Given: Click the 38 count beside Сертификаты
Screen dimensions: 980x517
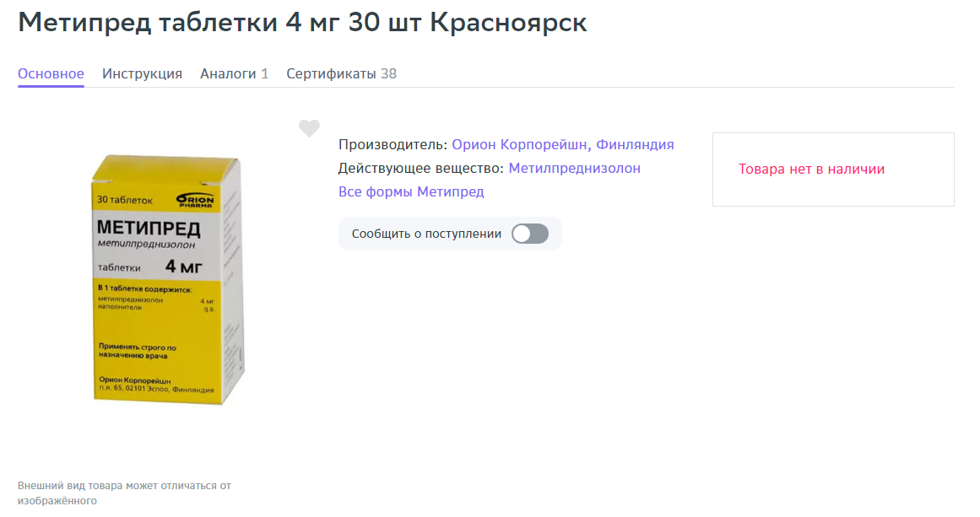Looking at the screenshot, I should [389, 73].
